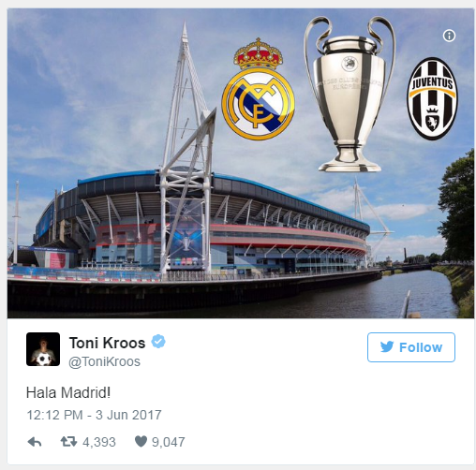Click the verified badge beside Toni Kroos

[x=158, y=342]
